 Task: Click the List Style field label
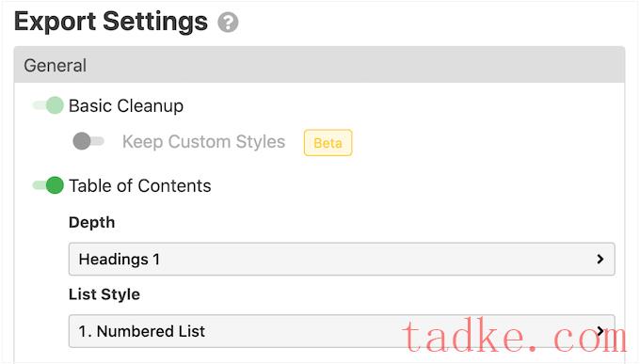(104, 294)
